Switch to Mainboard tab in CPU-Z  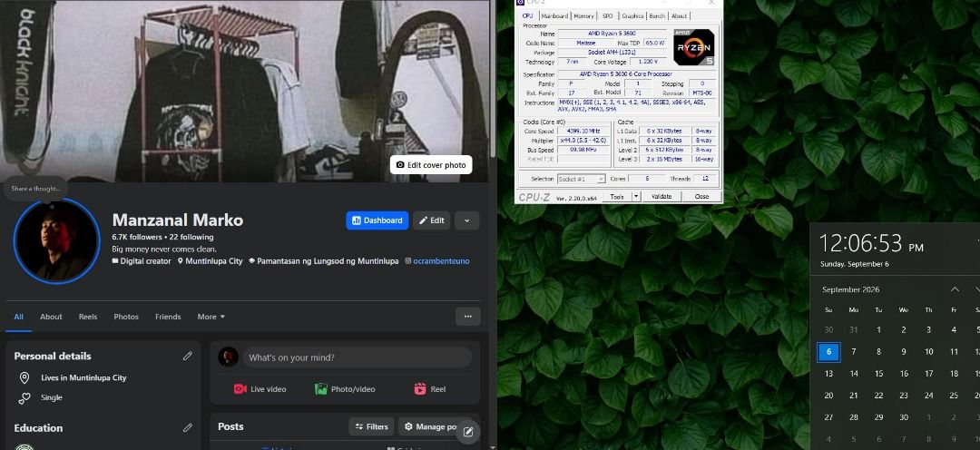(554, 15)
